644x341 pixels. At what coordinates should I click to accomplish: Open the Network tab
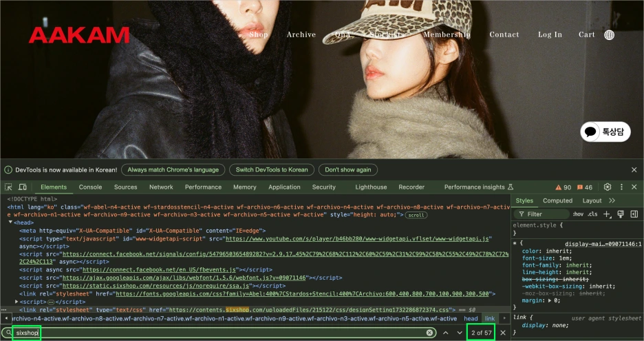[161, 187]
